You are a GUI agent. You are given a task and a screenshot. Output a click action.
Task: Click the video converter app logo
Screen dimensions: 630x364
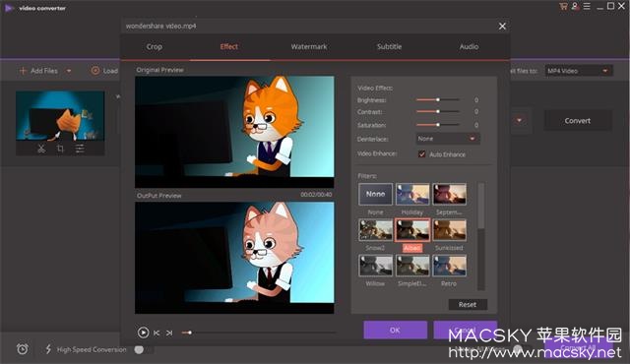click(9, 8)
